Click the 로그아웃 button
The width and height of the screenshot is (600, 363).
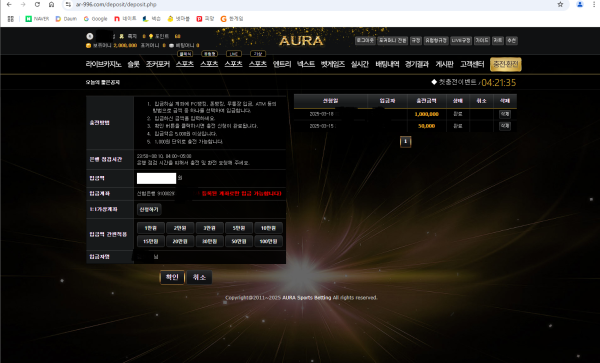365,41
